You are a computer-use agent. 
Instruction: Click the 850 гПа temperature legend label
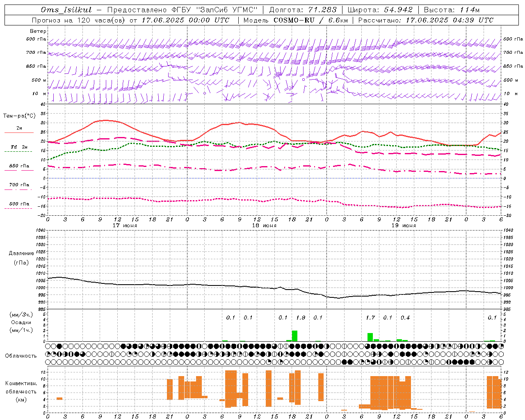click(x=19, y=166)
